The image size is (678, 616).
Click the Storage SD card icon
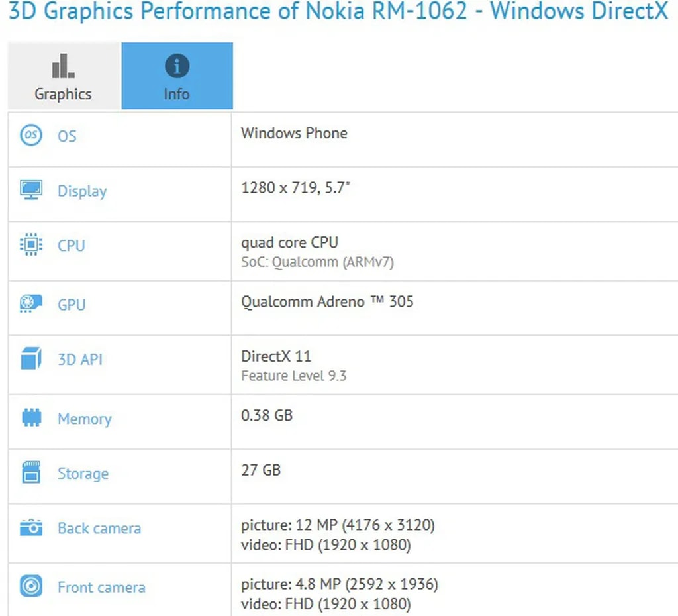click(x=31, y=473)
